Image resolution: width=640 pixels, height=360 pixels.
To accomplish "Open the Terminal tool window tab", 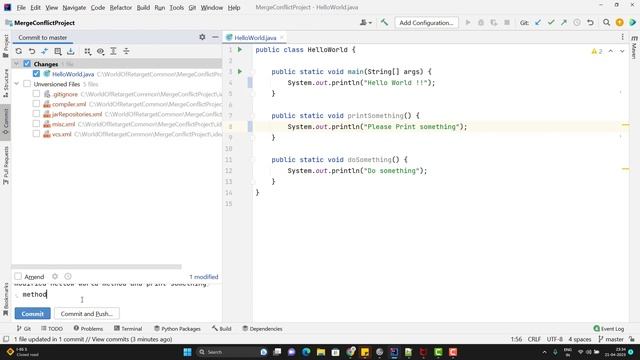I will (x=128, y=329).
